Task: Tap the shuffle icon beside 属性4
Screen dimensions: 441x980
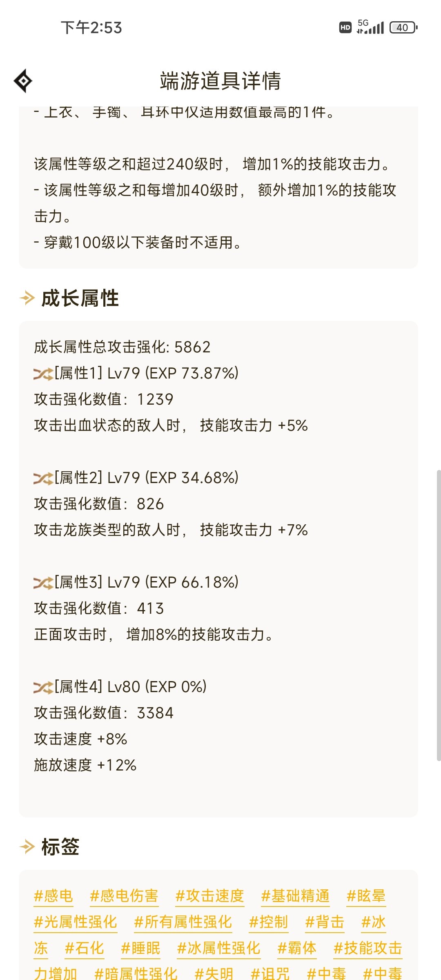Action: [43, 687]
